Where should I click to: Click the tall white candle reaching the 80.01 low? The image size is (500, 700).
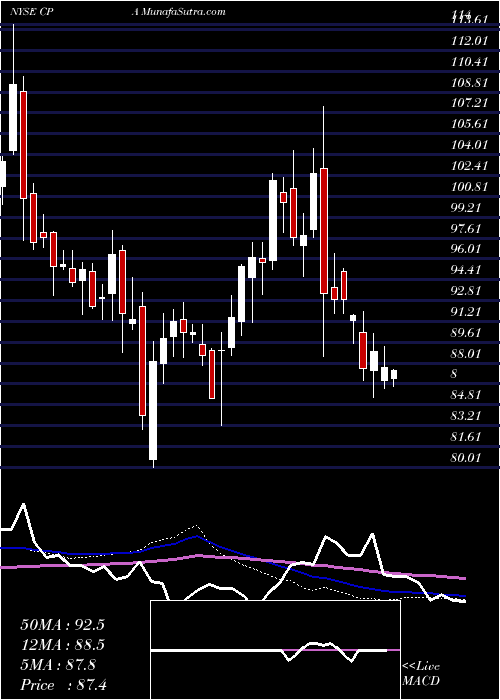point(153,410)
